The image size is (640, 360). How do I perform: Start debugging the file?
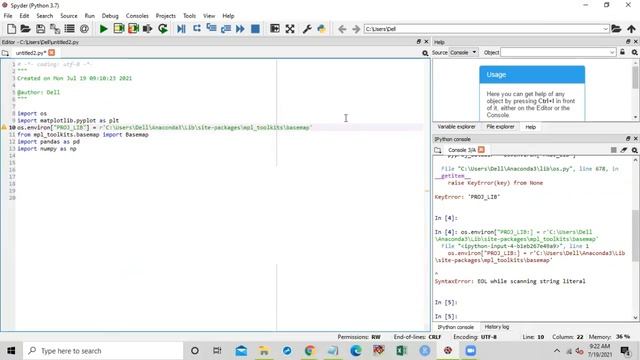[x=181, y=29]
